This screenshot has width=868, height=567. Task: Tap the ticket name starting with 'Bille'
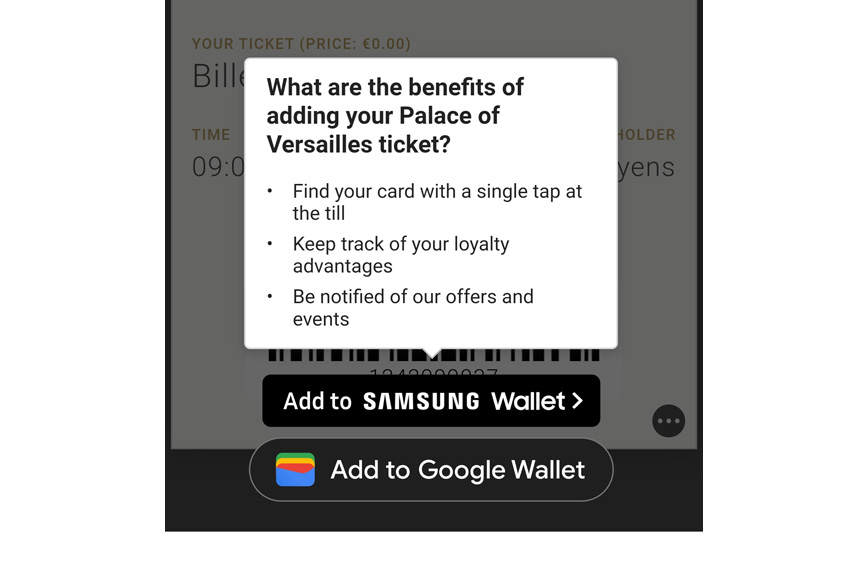[x=219, y=75]
